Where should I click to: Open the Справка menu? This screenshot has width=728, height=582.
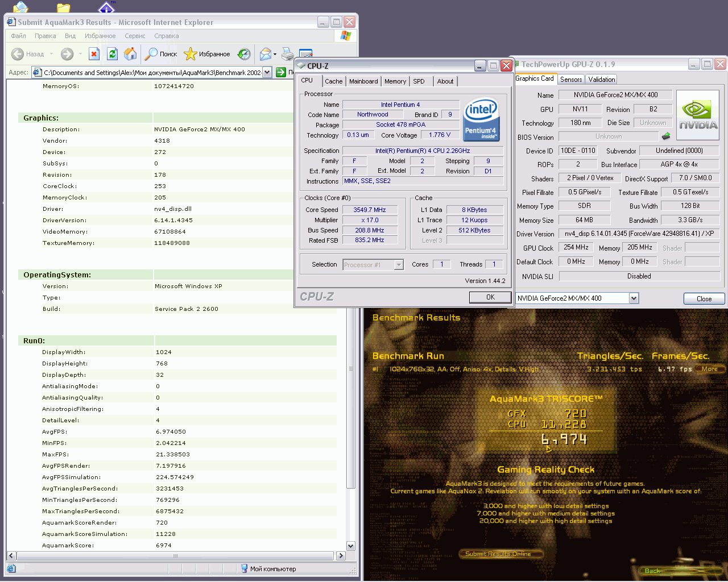[166, 36]
